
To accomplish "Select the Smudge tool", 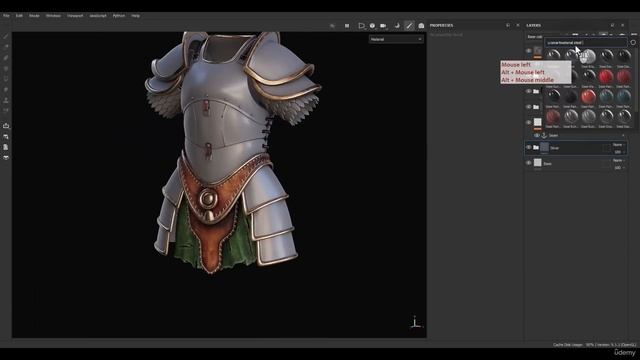I will [6, 89].
